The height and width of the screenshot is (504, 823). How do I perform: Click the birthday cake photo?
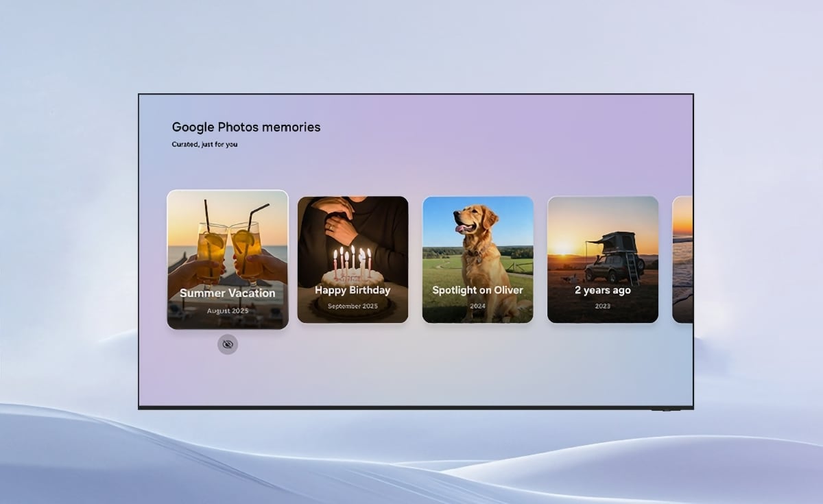[353, 267]
